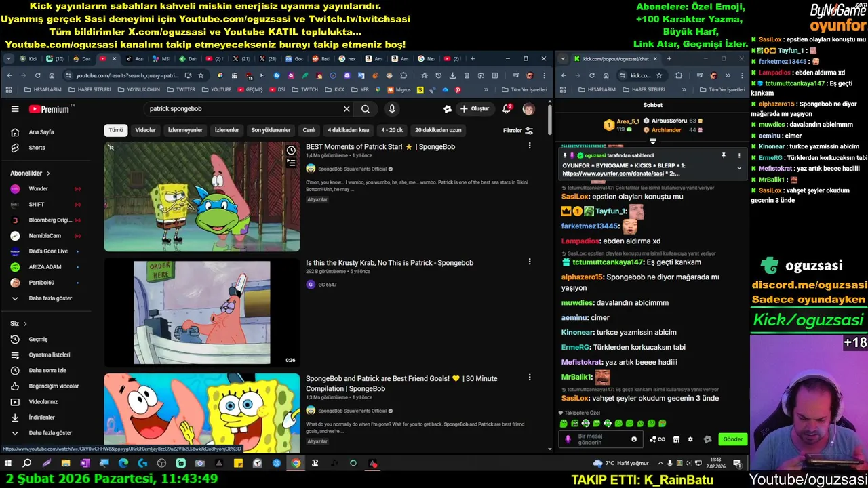This screenshot has height=488, width=868.
Task: Open more options for 'Is this the Krusty Krab'
Action: pos(530,262)
